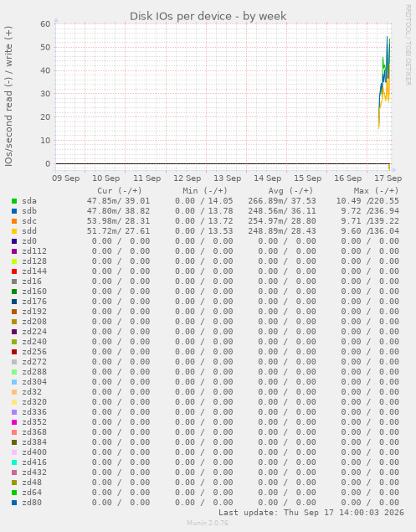Image resolution: width=416 pixels, height=532 pixels.
Task: Select the zd256 device label
Action: (x=34, y=352)
